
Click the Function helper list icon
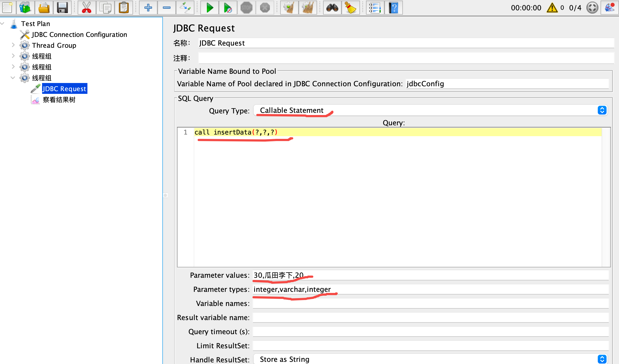[x=375, y=8]
